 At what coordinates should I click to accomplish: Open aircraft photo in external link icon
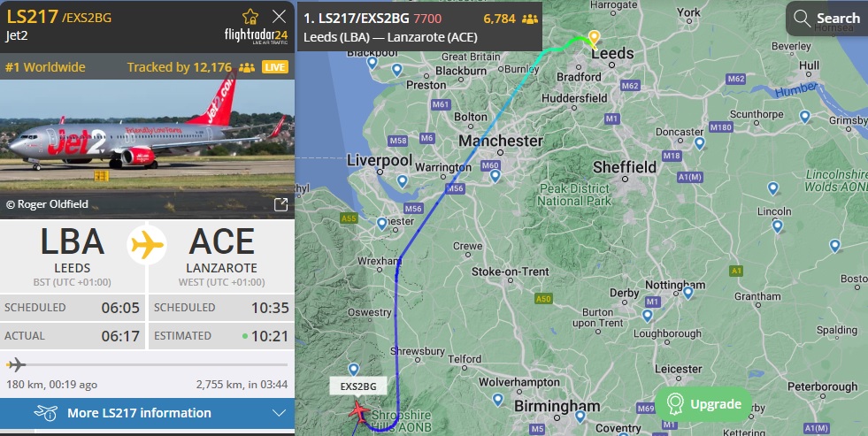click(281, 204)
